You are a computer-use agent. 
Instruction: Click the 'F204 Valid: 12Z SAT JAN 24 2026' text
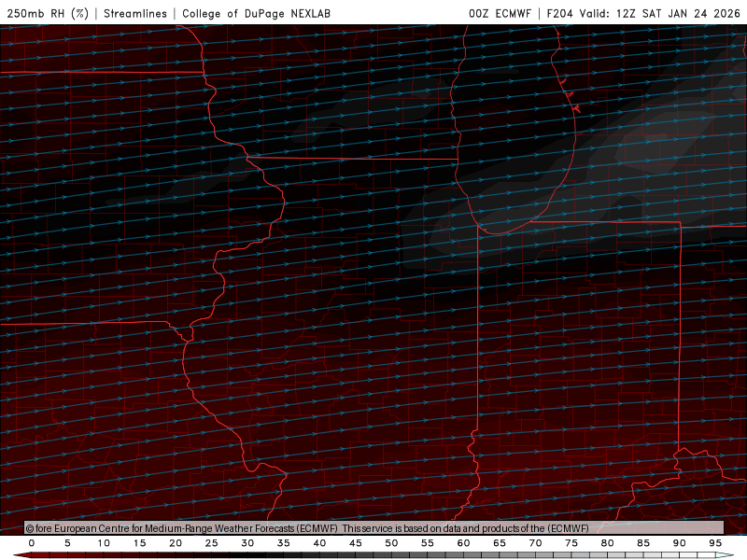(643, 13)
